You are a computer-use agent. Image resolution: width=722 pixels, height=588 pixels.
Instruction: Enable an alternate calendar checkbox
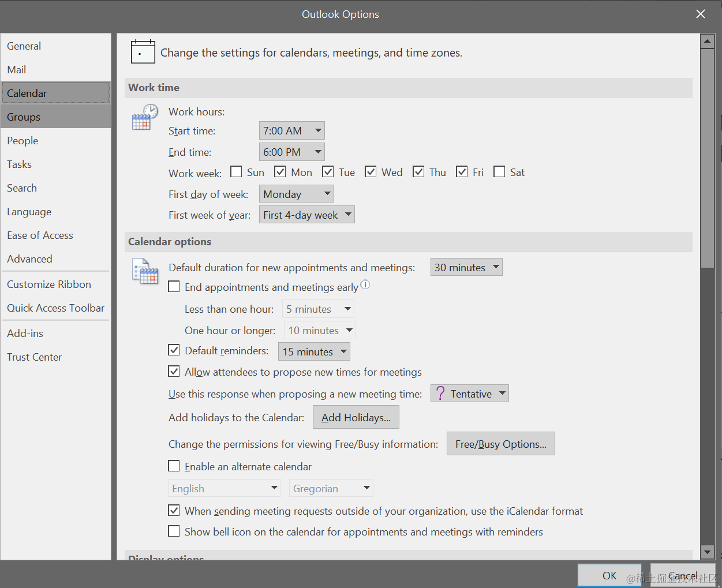click(174, 466)
